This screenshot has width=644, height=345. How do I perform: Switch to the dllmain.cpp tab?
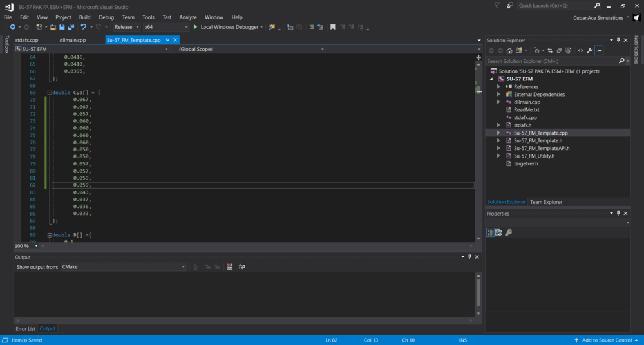click(73, 40)
